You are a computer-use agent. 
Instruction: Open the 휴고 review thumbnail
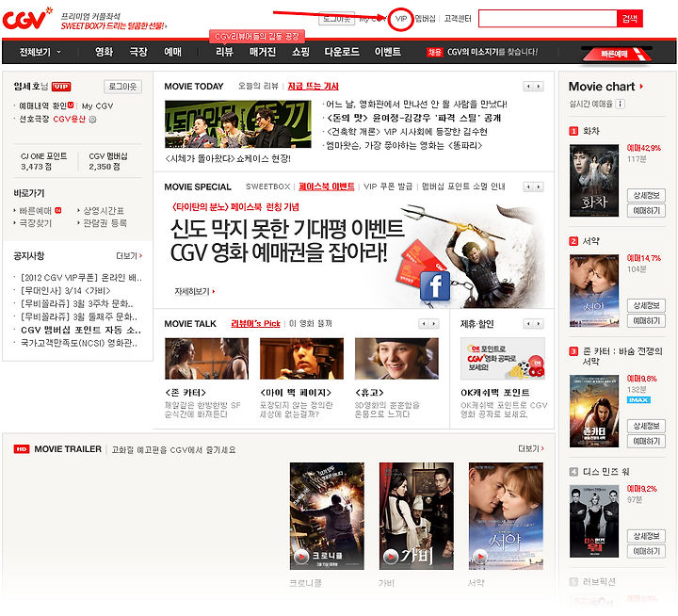click(x=396, y=359)
